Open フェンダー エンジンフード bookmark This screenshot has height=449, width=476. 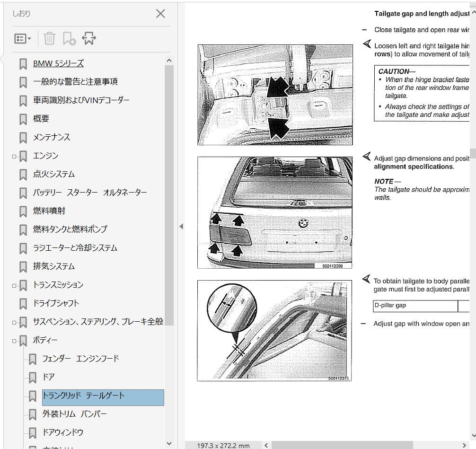[80, 359]
